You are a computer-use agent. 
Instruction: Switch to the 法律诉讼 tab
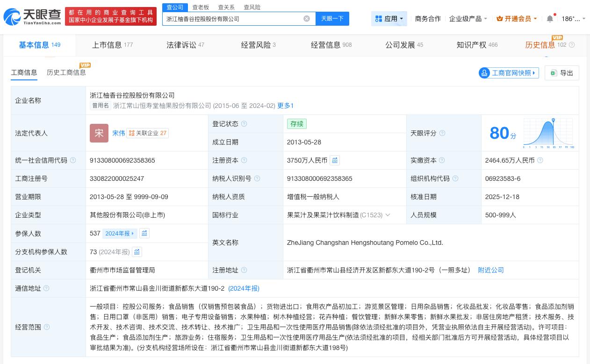(181, 45)
